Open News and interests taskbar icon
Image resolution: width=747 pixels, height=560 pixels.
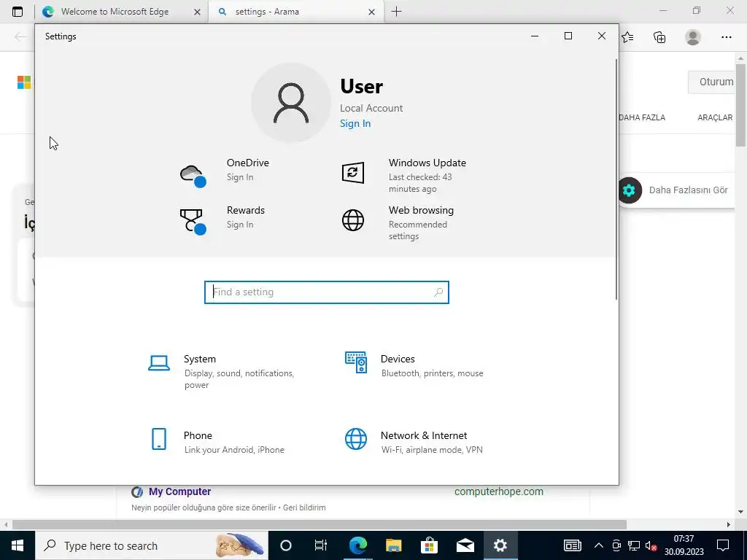[x=572, y=545]
